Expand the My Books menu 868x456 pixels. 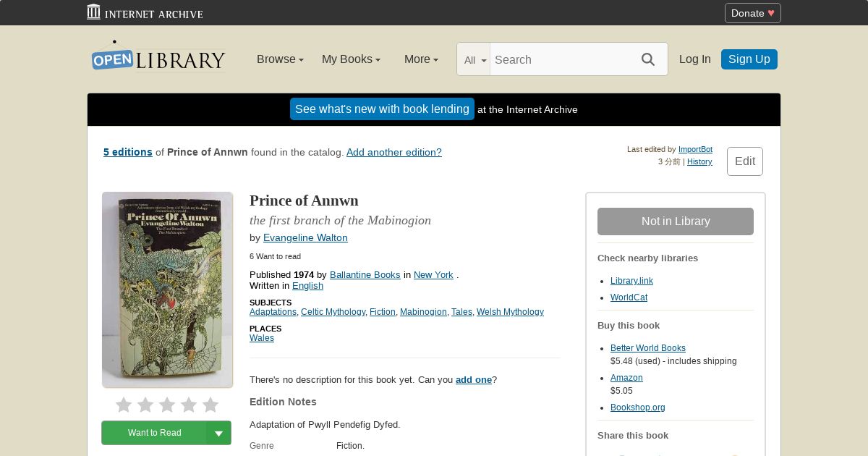point(351,59)
